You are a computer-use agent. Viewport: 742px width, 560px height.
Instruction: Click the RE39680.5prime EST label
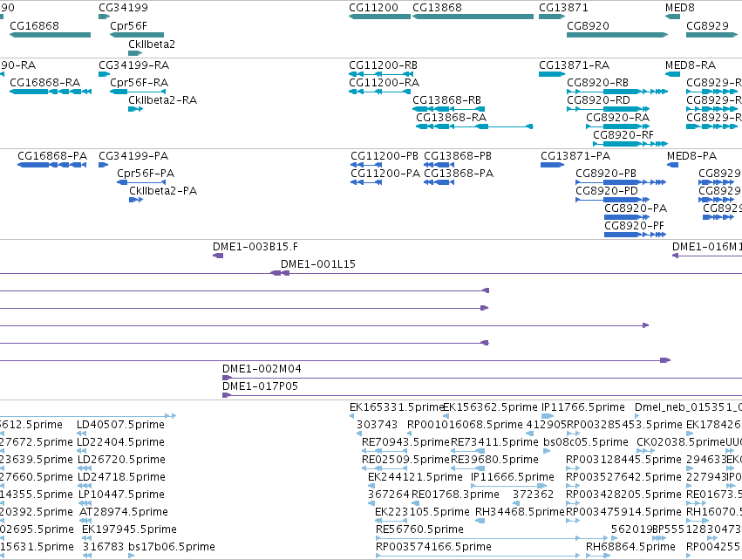coord(494,460)
